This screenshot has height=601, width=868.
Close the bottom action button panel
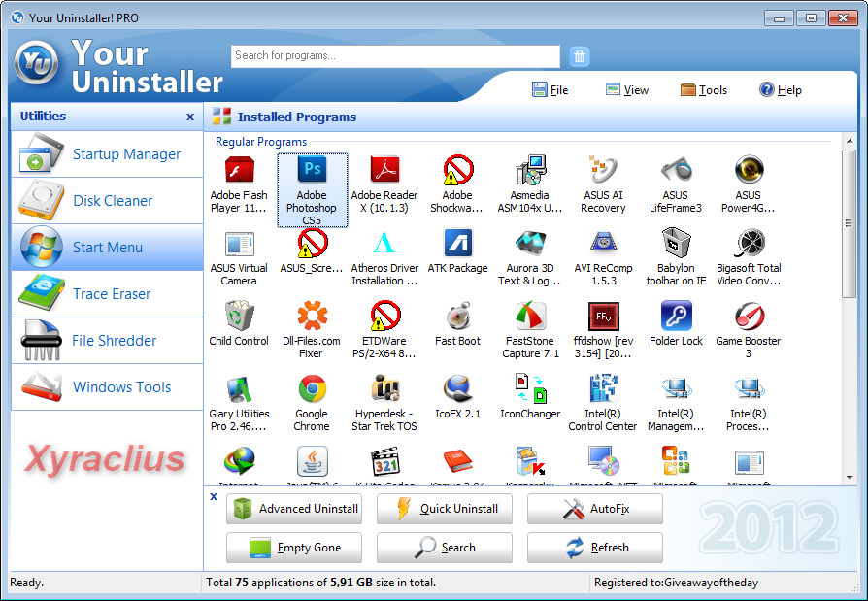point(214,496)
